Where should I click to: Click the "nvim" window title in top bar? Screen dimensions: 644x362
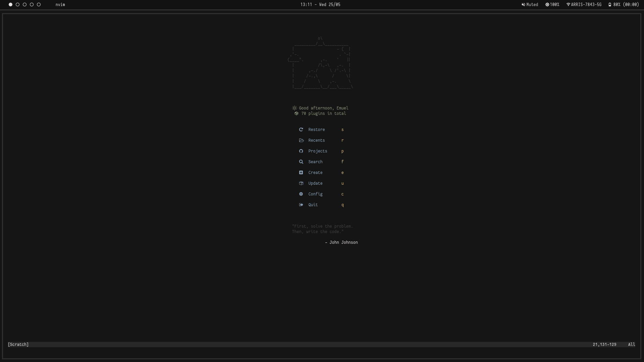tap(60, 5)
